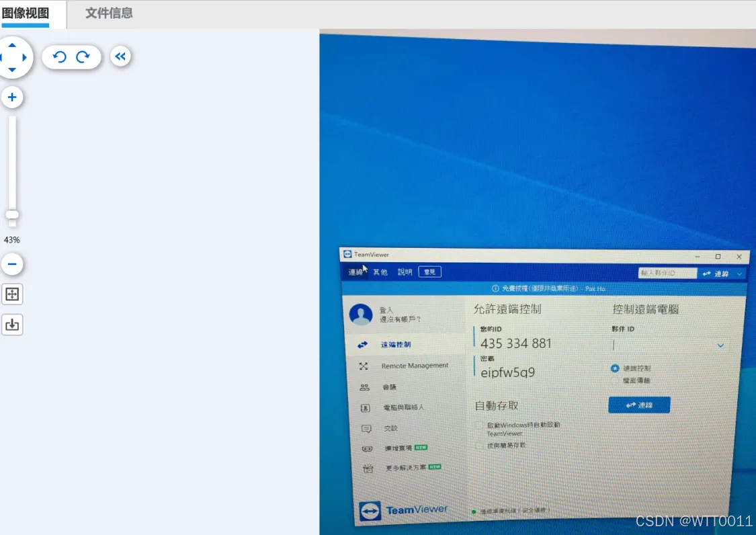Screen dimensions: 756x535
Task: Select the 檔案傳輸 radio button
Action: click(x=615, y=380)
